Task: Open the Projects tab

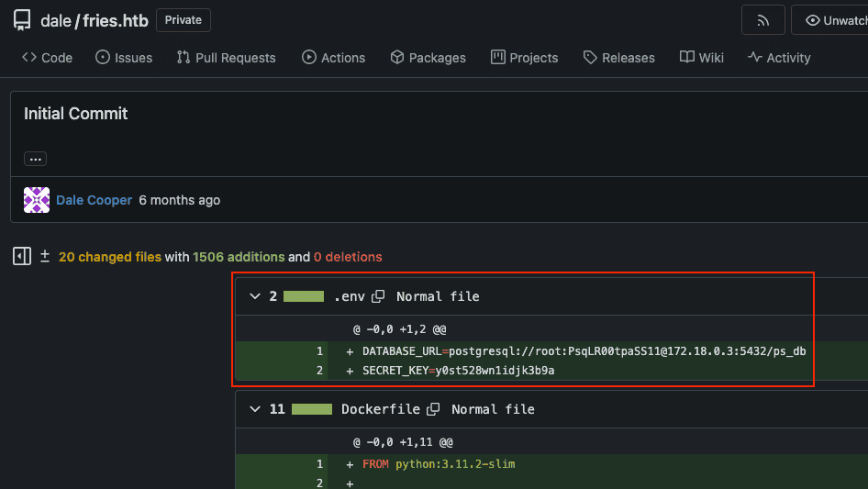Action: [x=524, y=58]
